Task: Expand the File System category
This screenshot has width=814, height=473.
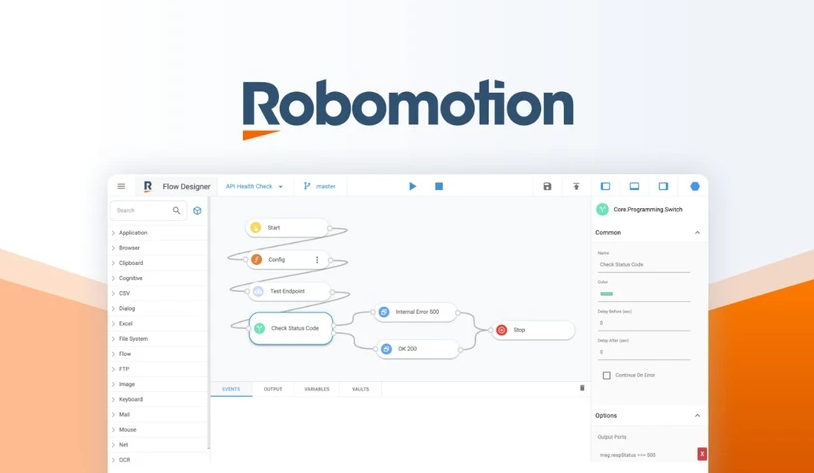Action: coord(158,339)
